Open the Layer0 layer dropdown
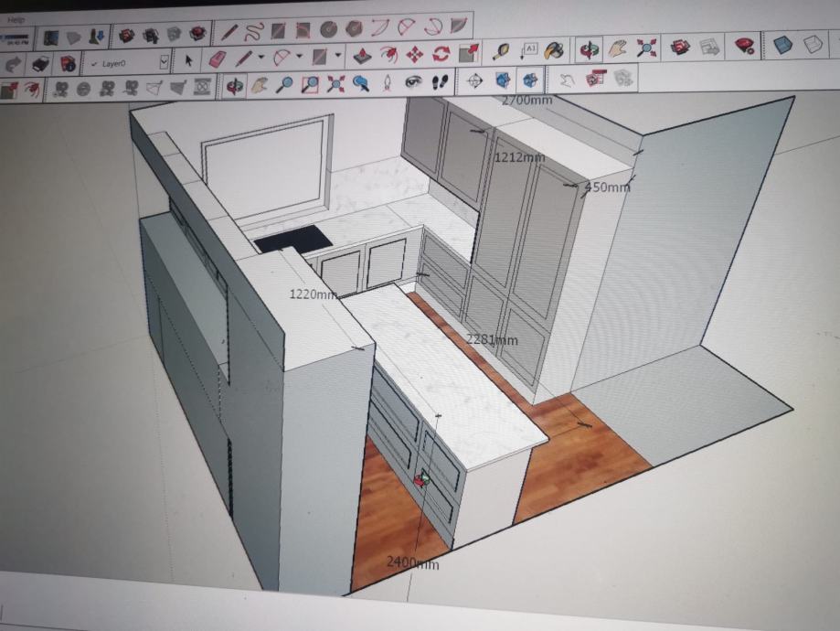 coord(164,62)
